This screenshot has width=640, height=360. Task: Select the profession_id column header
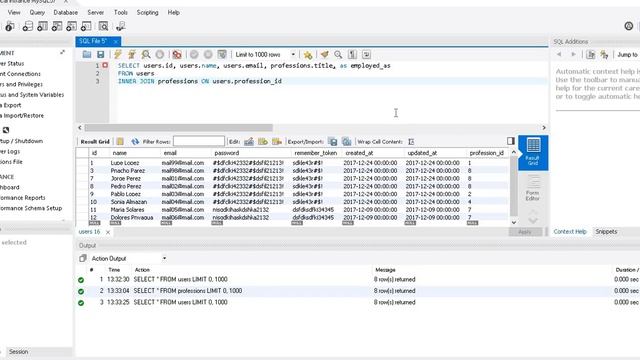486,153
